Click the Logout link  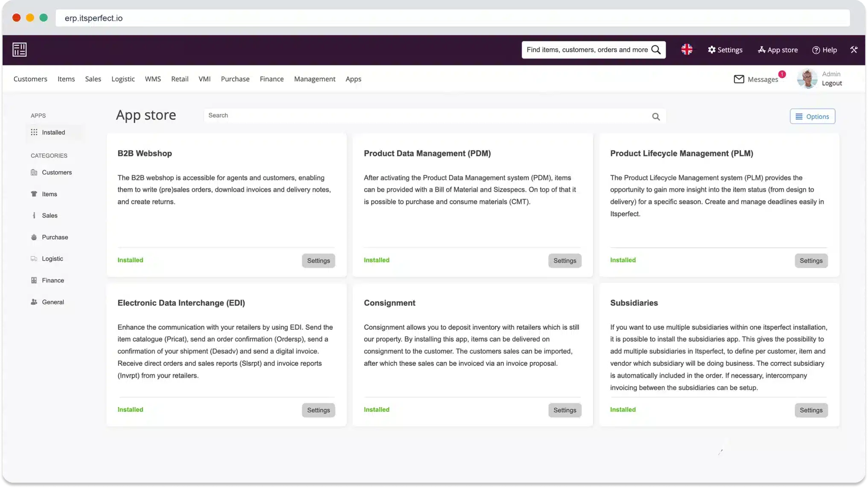(832, 83)
